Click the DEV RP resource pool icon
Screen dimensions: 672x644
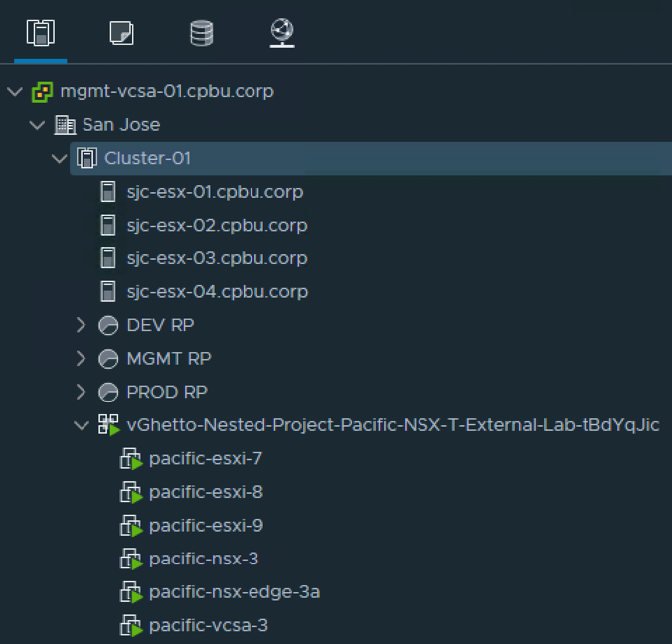coord(108,326)
